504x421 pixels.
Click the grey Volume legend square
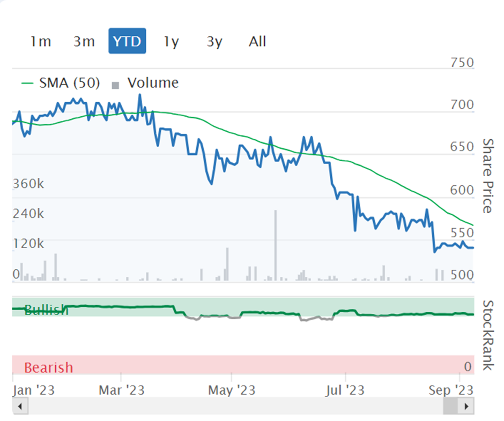tap(115, 85)
